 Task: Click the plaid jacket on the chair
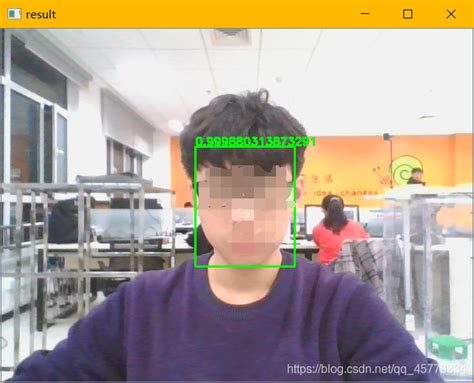coord(363,262)
